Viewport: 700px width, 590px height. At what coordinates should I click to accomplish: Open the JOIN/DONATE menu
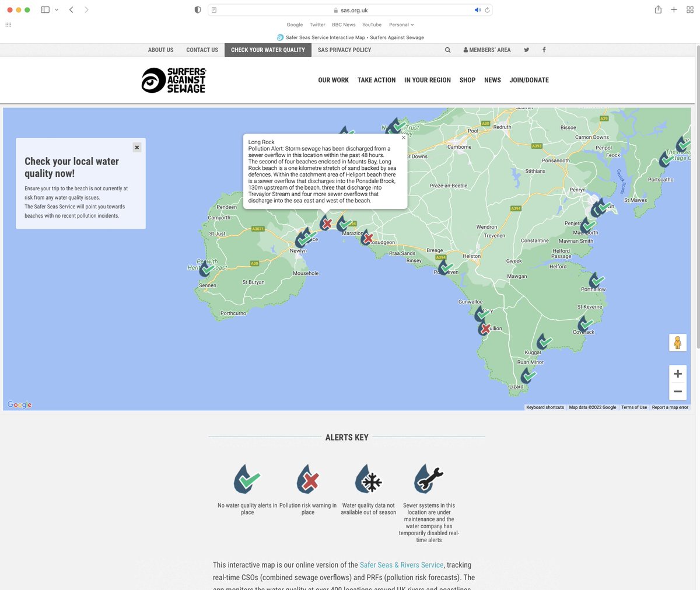pyautogui.click(x=529, y=80)
